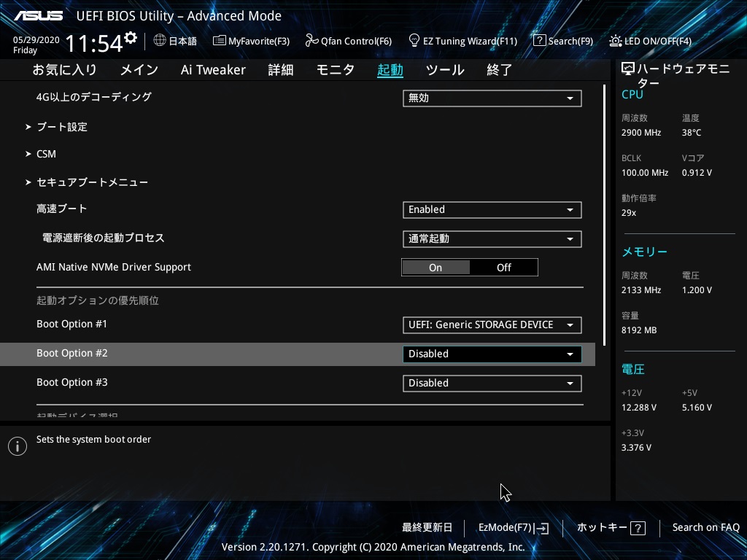The image size is (747, 560).
Task: Click the info circle icon
Action: tap(18, 446)
